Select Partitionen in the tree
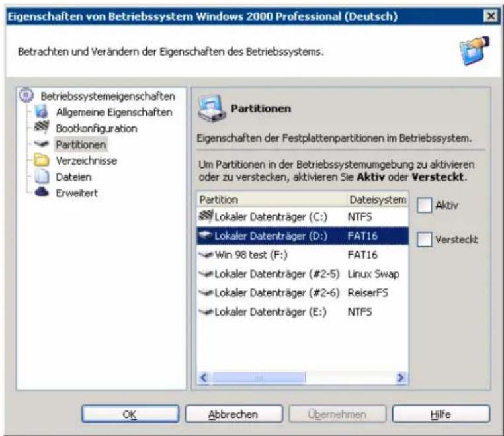Screen dimensions: 504x436 click(x=81, y=144)
